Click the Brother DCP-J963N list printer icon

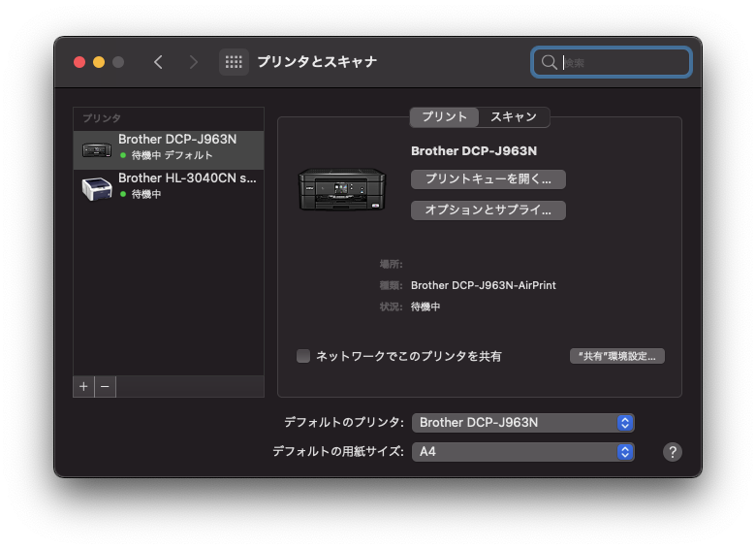pos(96,150)
